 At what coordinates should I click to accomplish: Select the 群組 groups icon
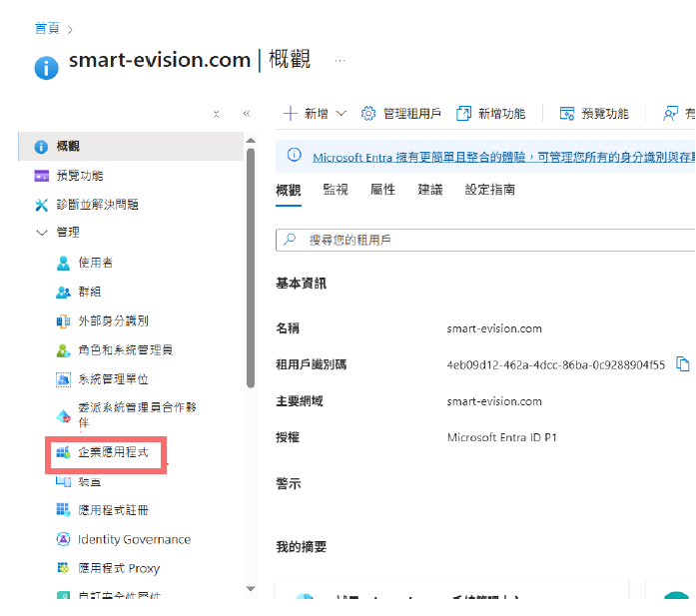click(x=63, y=292)
